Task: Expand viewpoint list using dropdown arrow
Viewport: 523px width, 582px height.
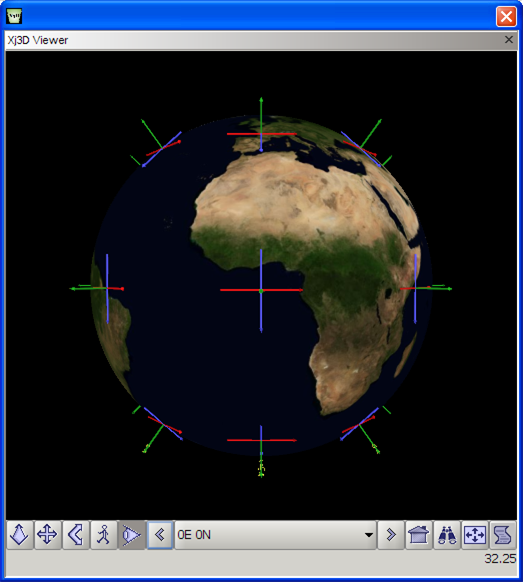Action: pos(368,535)
